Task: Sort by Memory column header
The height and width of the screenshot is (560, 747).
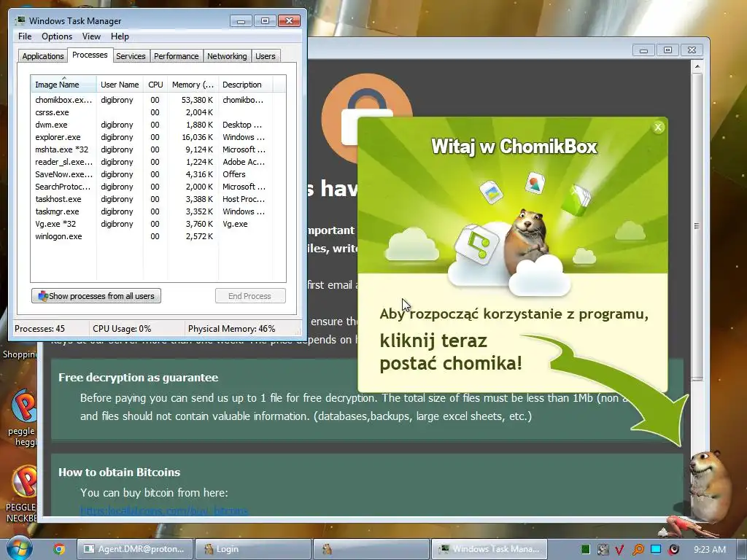Action: pos(193,85)
